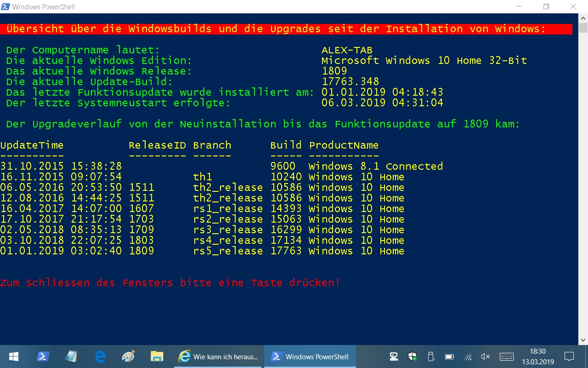The height and width of the screenshot is (368, 588).
Task: Open clock showing 18:30 13.03.2019
Action: (x=538, y=356)
